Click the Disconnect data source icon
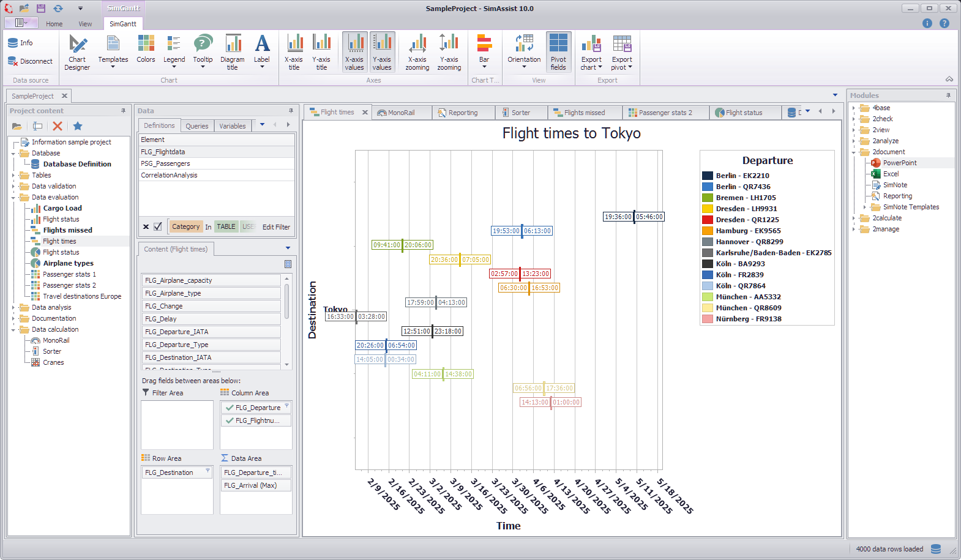The width and height of the screenshot is (961, 560). point(13,61)
